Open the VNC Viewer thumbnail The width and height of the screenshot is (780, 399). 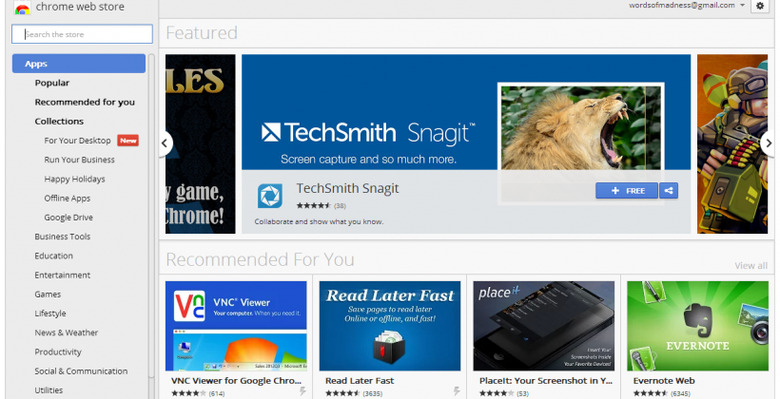(x=236, y=326)
